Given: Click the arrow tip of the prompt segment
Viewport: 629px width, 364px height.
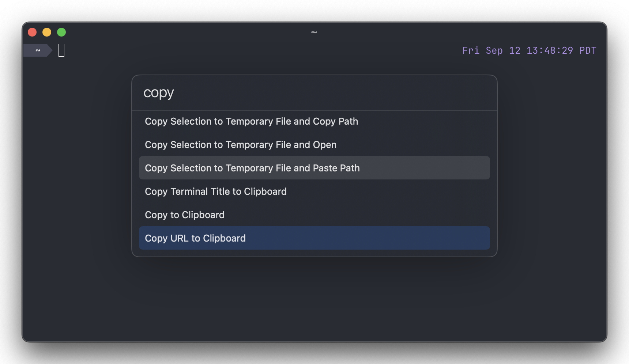Looking at the screenshot, I should (50, 50).
